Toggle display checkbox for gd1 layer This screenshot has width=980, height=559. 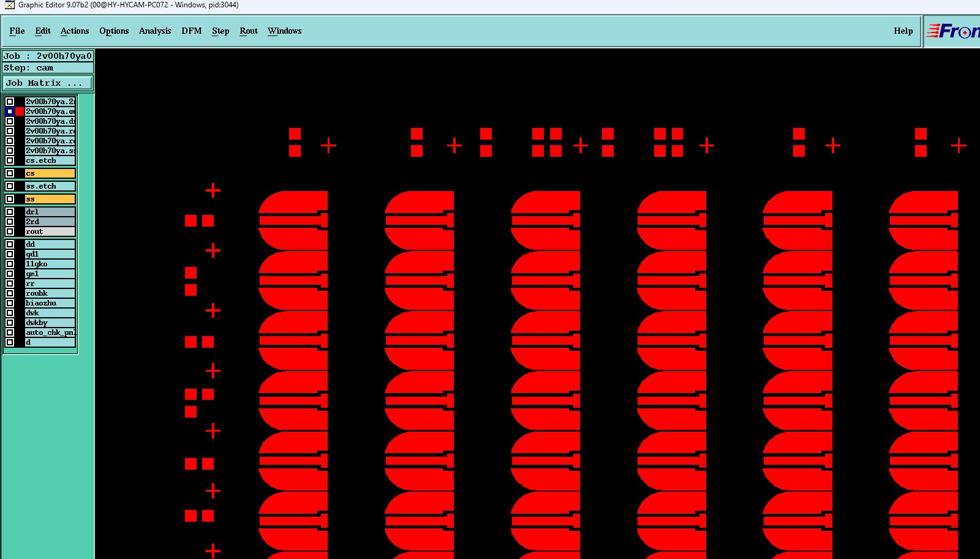(x=10, y=254)
